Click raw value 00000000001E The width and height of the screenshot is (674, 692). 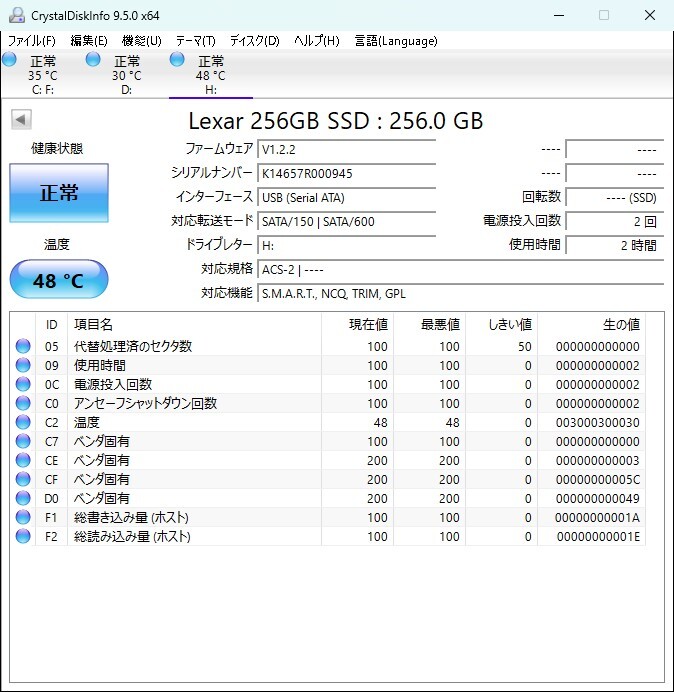point(598,536)
